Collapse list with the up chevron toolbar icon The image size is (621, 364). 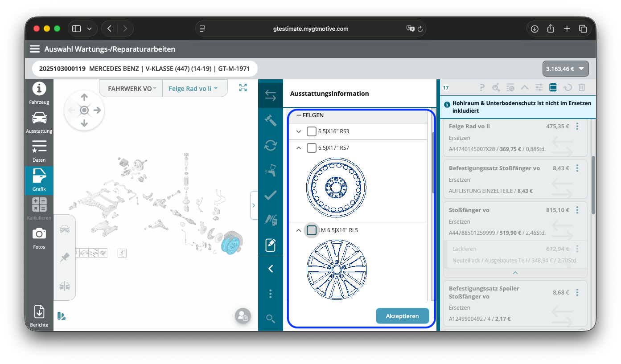pyautogui.click(x=525, y=88)
